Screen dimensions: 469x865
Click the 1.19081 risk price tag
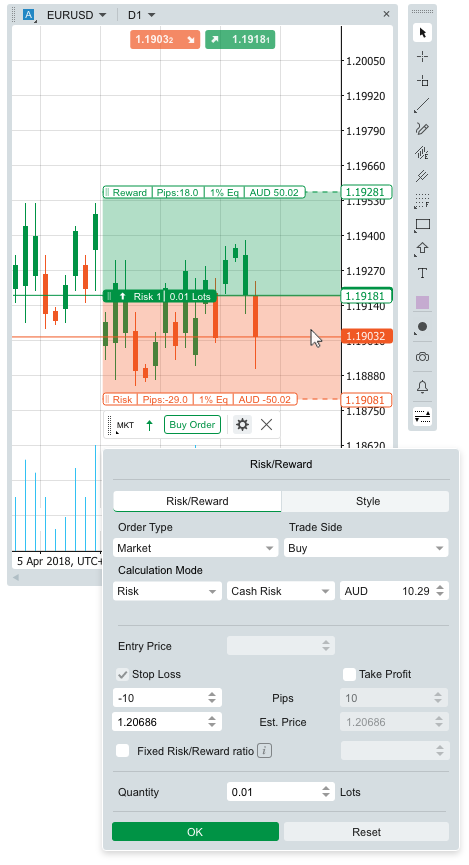pos(366,399)
